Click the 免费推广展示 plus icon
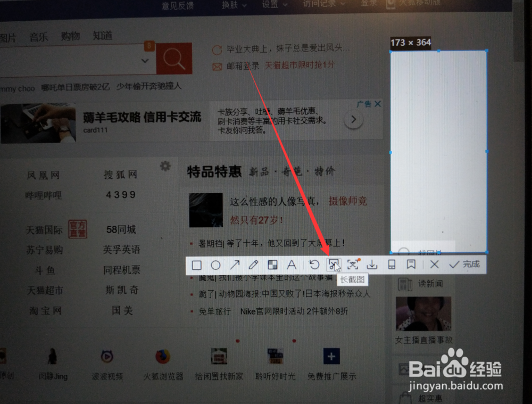The height and width of the screenshot is (404, 532). [331, 357]
